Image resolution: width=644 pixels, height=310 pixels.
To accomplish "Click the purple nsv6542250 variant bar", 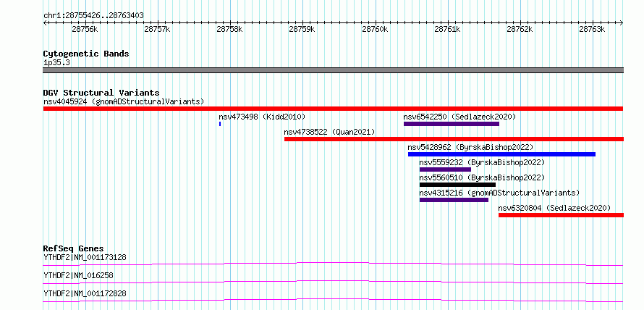I will tap(452, 124).
